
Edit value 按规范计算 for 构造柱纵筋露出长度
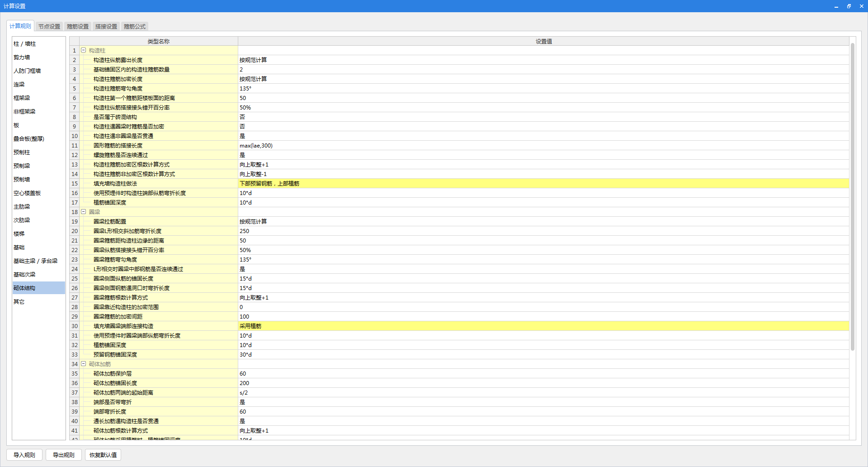[x=543, y=60]
